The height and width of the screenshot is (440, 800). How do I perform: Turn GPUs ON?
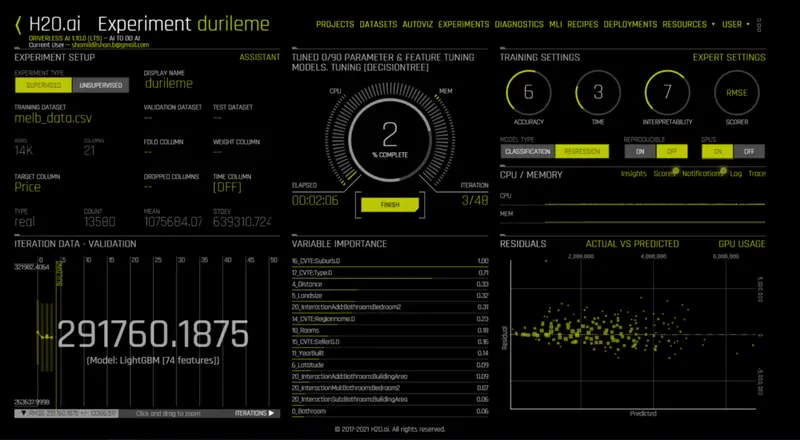tap(717, 152)
